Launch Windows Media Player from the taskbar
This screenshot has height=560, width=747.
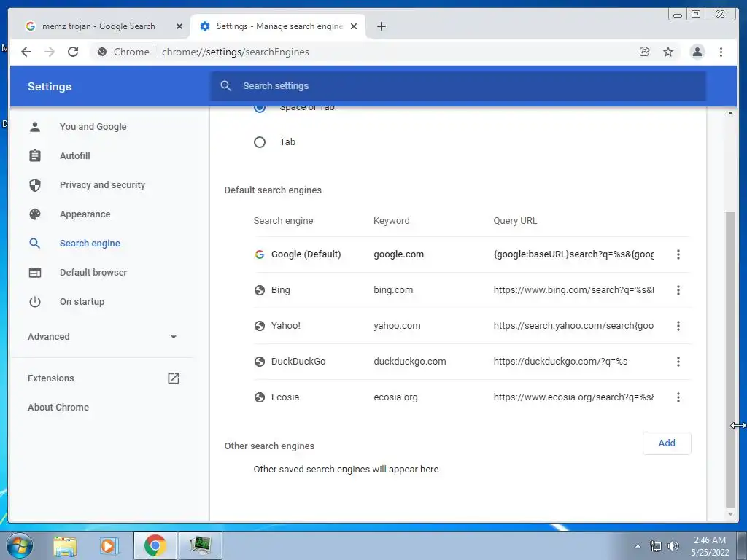109,546
